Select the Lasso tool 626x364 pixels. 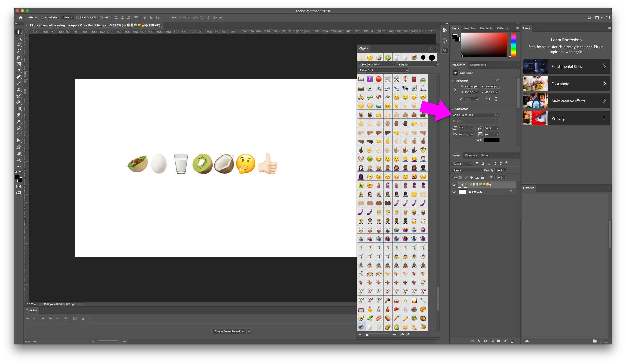click(19, 45)
